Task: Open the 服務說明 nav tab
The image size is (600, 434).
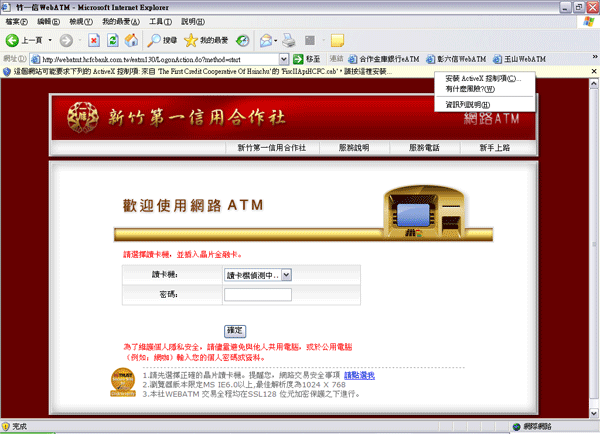Action: (x=354, y=148)
